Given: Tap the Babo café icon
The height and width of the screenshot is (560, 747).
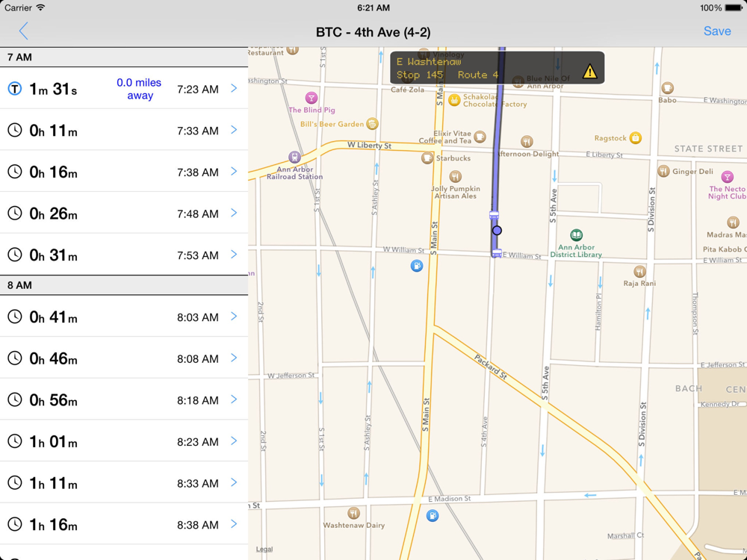Looking at the screenshot, I should click(x=667, y=88).
